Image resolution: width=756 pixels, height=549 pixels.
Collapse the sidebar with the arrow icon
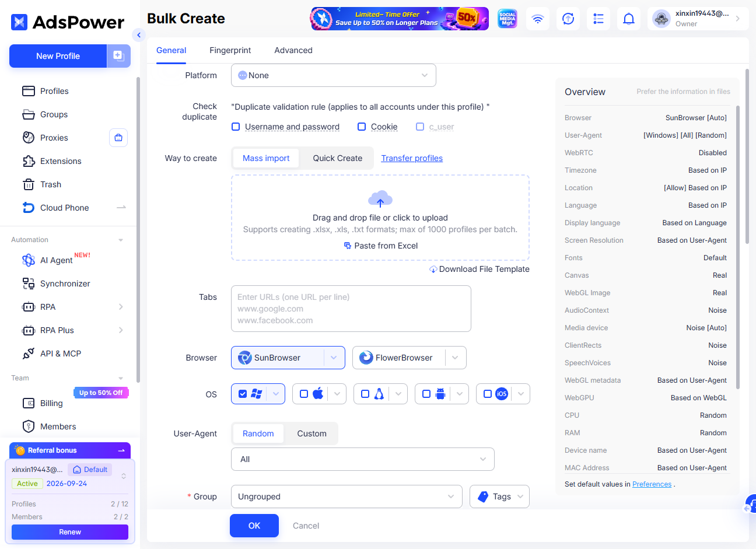(x=138, y=35)
